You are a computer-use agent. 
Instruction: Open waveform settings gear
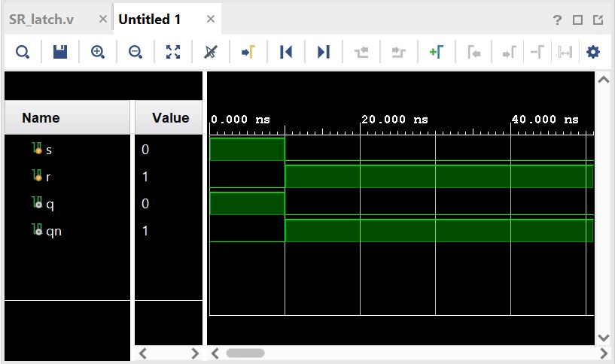[593, 52]
